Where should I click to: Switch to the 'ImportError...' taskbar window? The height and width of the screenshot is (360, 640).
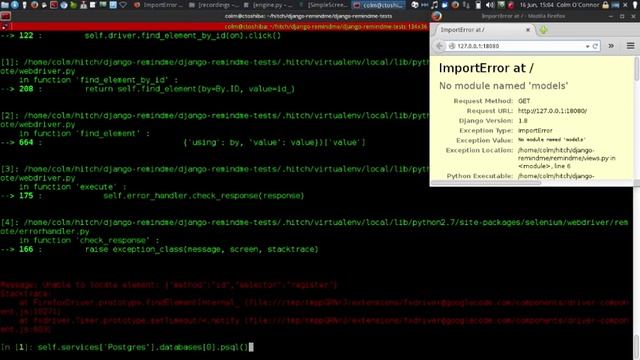click(x=158, y=5)
